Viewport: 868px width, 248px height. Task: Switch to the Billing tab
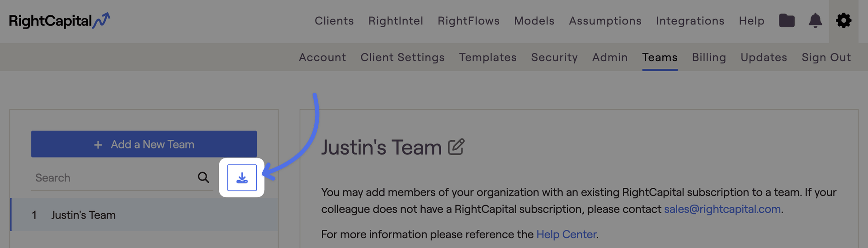pyautogui.click(x=709, y=57)
